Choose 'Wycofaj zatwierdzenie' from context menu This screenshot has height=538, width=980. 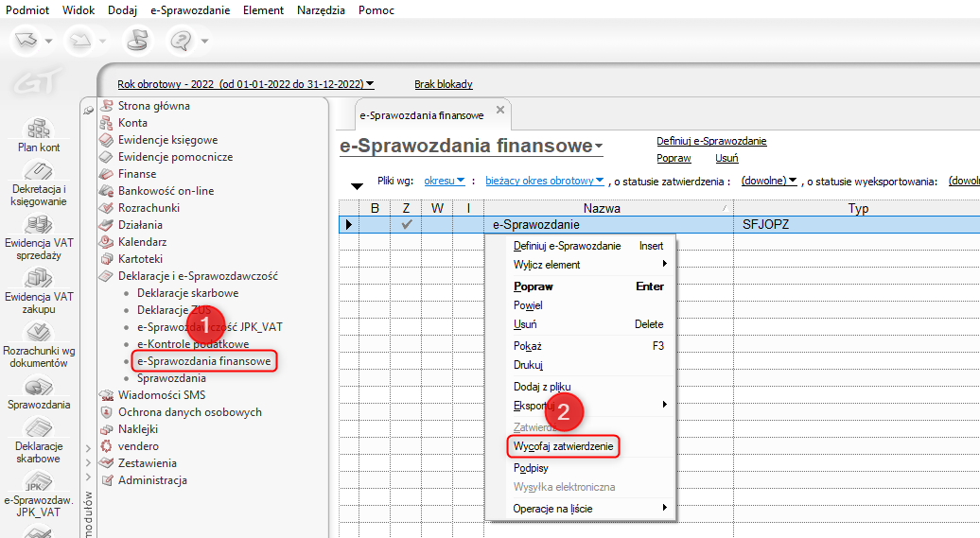point(564,444)
